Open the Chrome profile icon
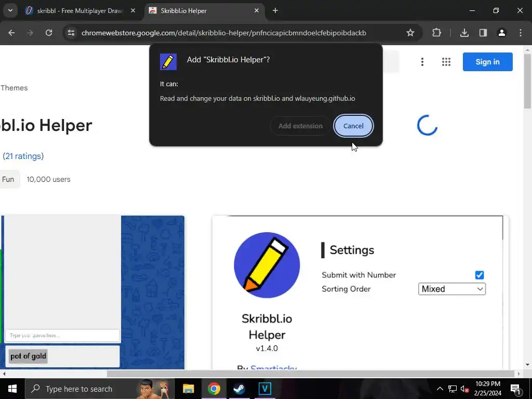This screenshot has width=532, height=399. click(x=502, y=33)
